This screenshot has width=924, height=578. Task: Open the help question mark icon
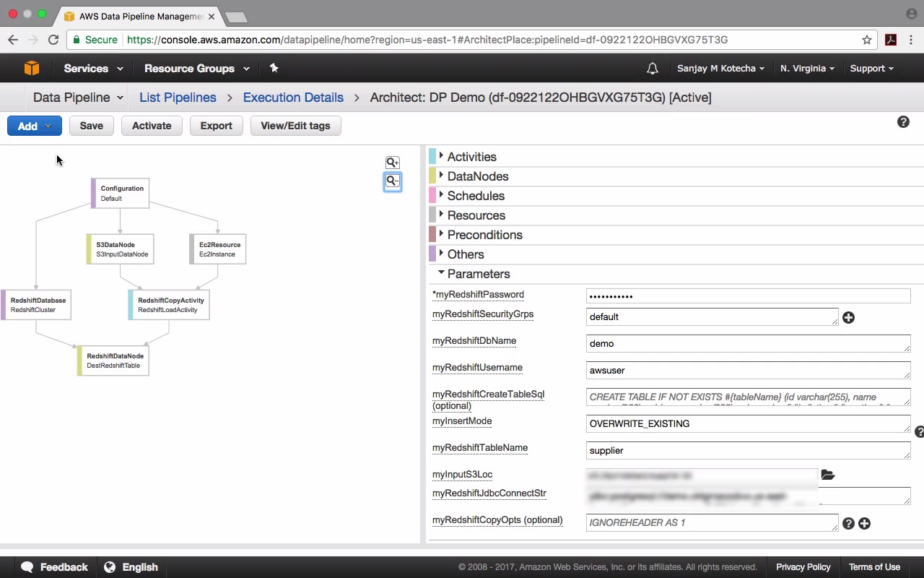tap(903, 122)
